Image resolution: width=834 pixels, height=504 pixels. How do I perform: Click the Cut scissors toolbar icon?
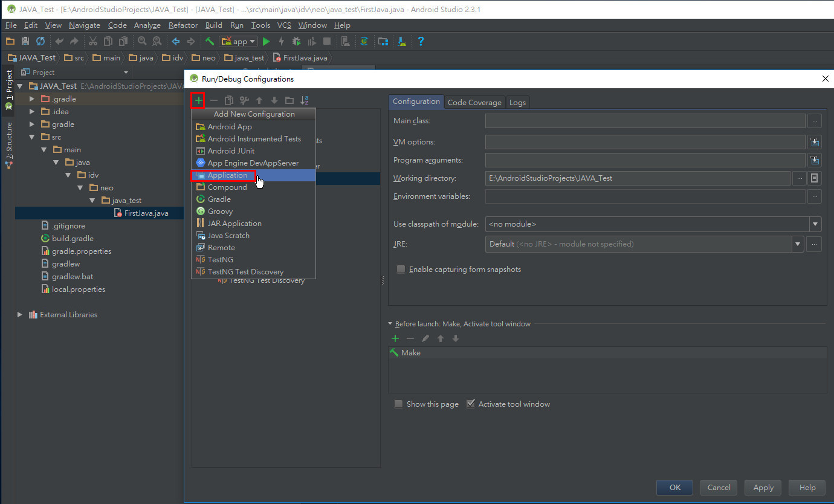[92, 41]
